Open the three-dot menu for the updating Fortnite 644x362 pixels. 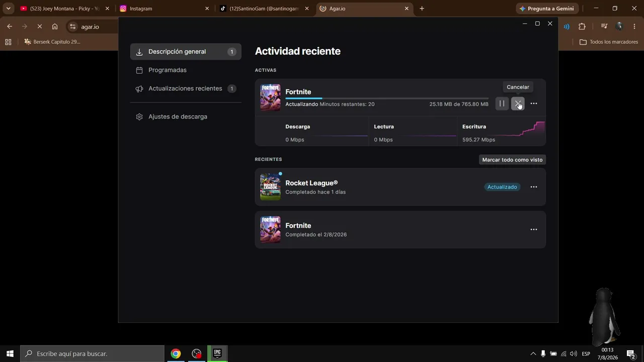point(534,104)
